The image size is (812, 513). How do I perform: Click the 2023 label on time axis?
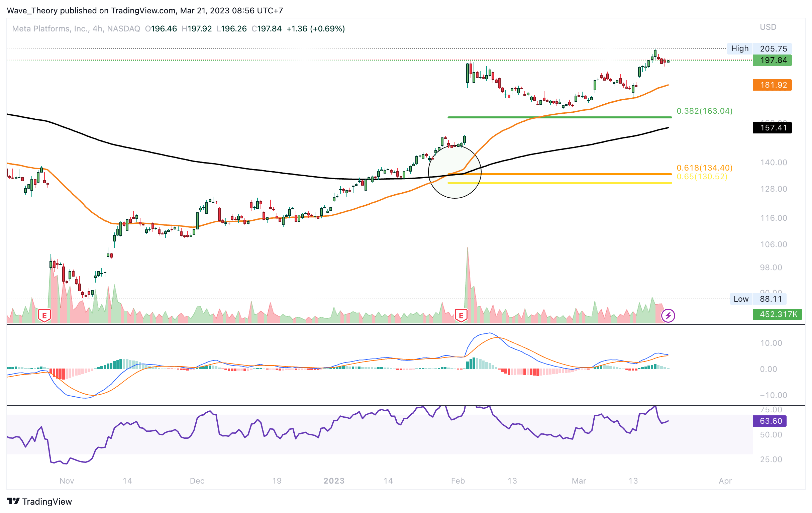point(334,481)
